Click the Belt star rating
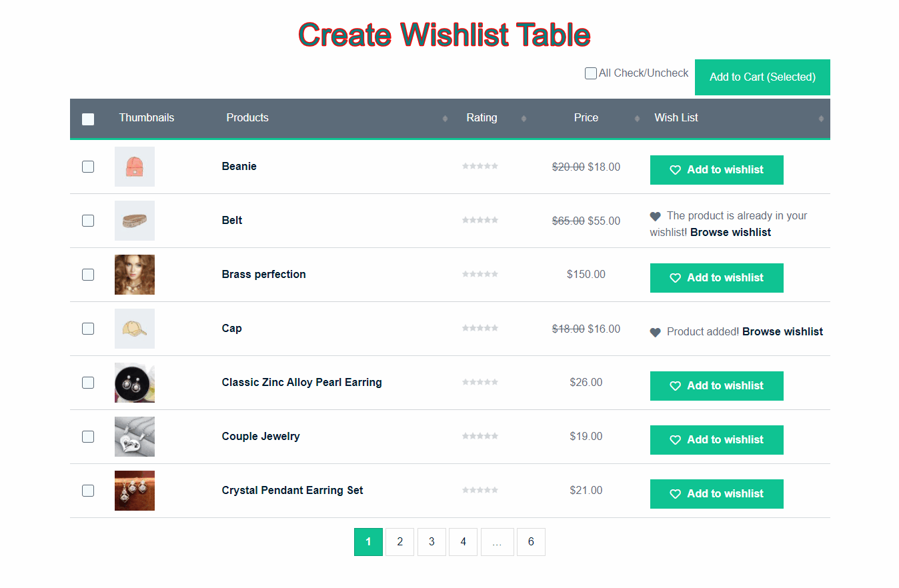The height and width of the screenshot is (588, 899). (x=480, y=220)
